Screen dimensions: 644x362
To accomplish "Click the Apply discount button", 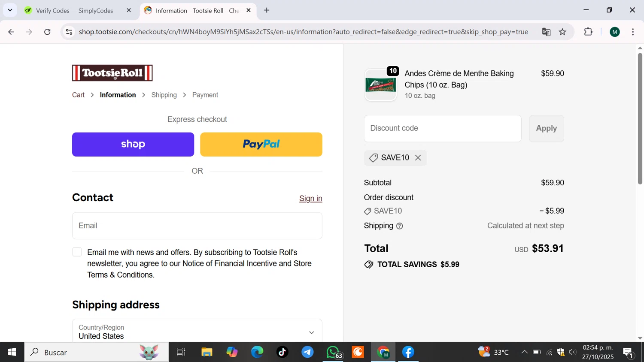I will [547, 128].
